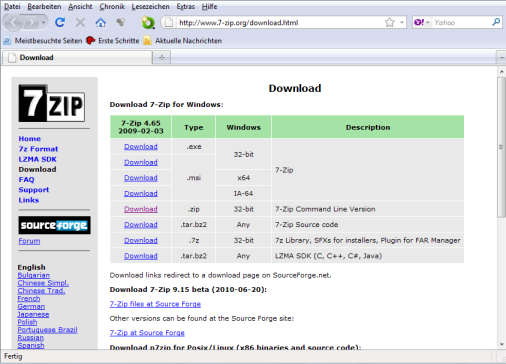The image size is (506, 364).
Task: Switch language to Portuguese Brazil
Action: (x=47, y=330)
